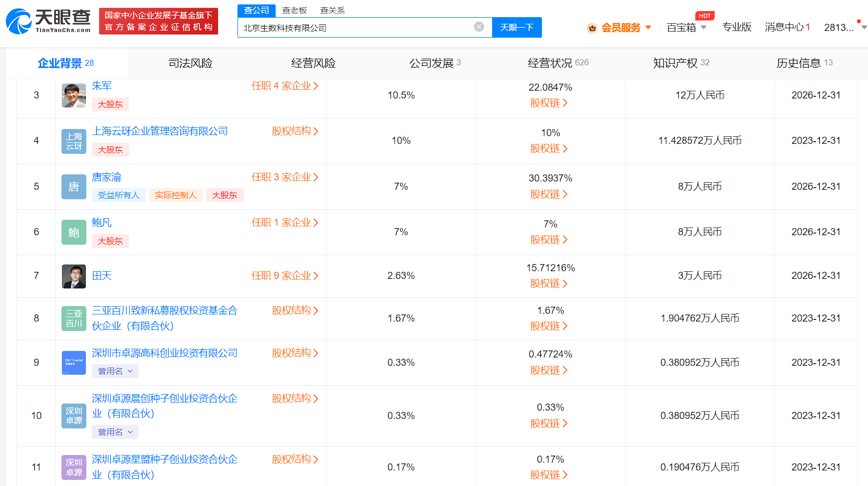Expand the 百宝箱 dropdown
Viewport: 868px width, 486px height.
[704, 27]
